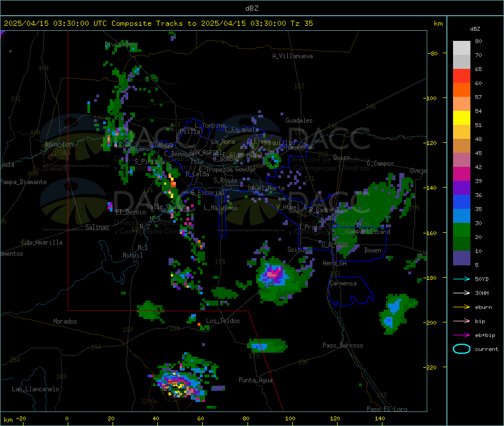Image resolution: width=504 pixels, height=426 pixels.
Task: Click the '-20' tick on bottom km axis
Action: pos(21,418)
